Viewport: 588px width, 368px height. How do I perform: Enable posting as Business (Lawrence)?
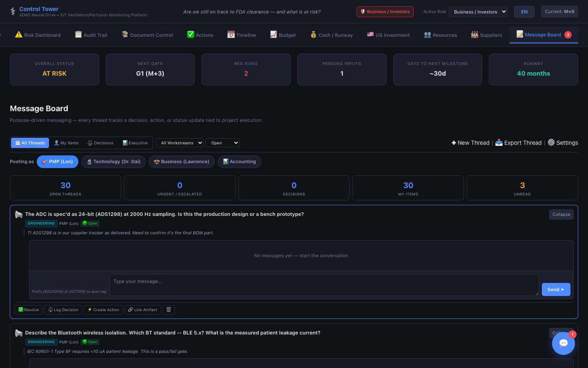pos(181,162)
